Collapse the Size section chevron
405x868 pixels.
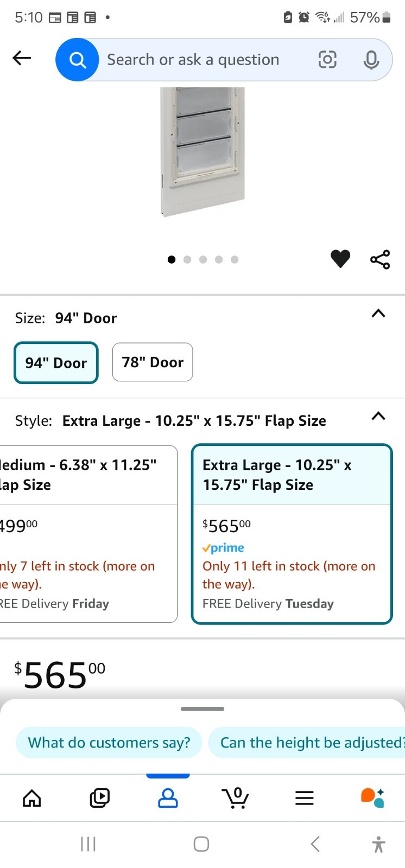pyautogui.click(x=378, y=314)
